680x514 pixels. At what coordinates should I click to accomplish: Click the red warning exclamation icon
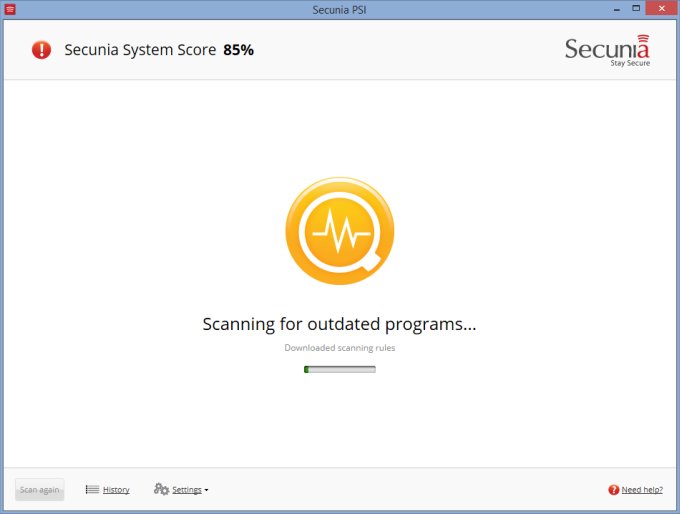pyautogui.click(x=41, y=50)
